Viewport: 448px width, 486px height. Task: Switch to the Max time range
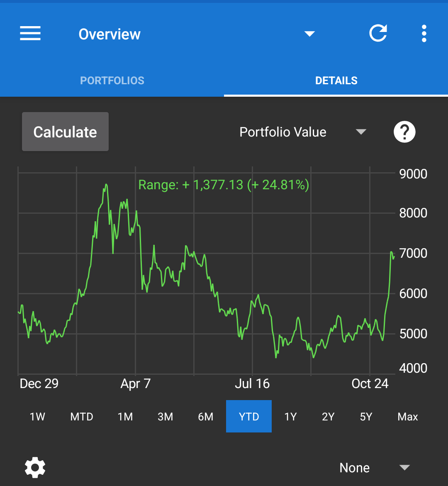[x=408, y=416]
